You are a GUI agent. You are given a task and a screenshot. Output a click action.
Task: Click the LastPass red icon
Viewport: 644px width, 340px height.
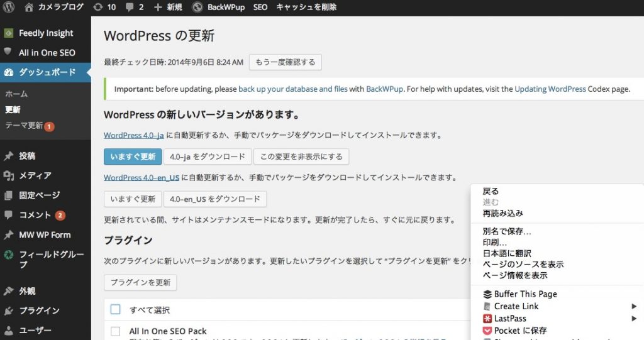pos(487,319)
